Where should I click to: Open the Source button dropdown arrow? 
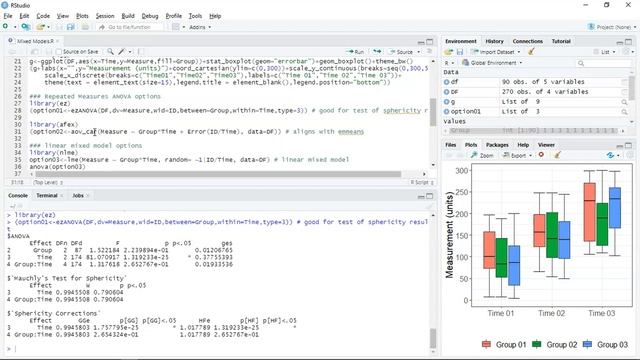coord(419,52)
